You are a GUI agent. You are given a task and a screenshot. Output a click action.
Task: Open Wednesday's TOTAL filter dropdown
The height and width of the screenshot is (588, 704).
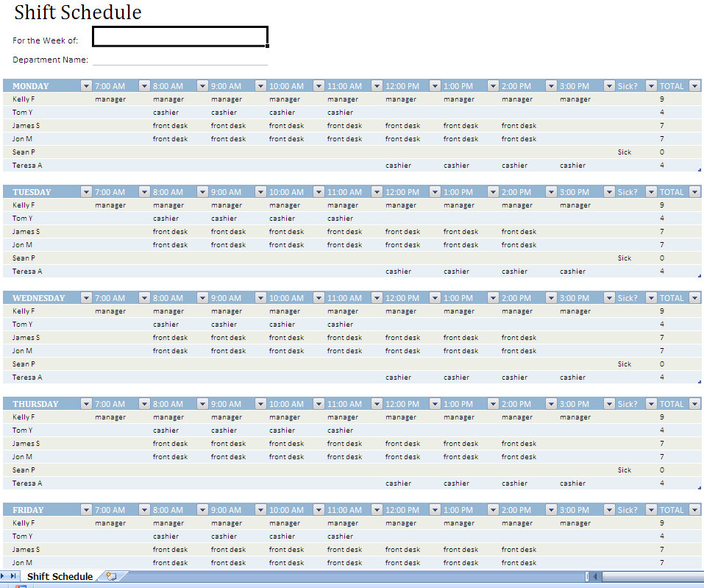[696, 298]
